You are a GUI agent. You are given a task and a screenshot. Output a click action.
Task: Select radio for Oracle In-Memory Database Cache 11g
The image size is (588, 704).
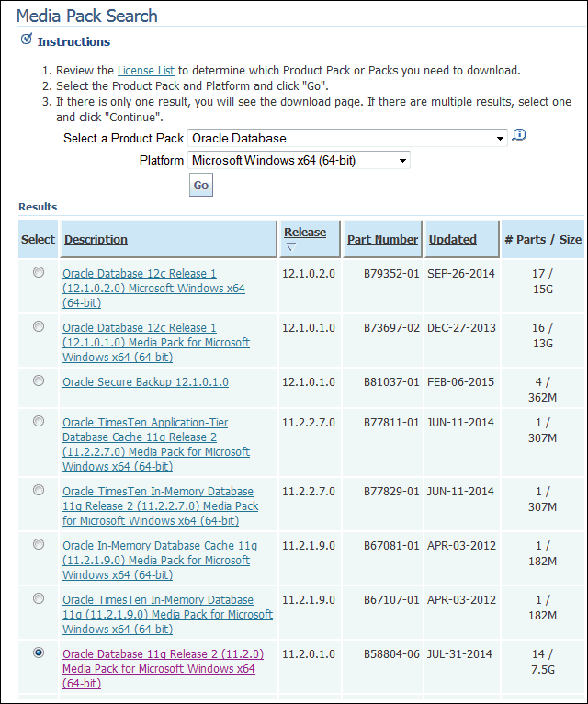(x=39, y=545)
